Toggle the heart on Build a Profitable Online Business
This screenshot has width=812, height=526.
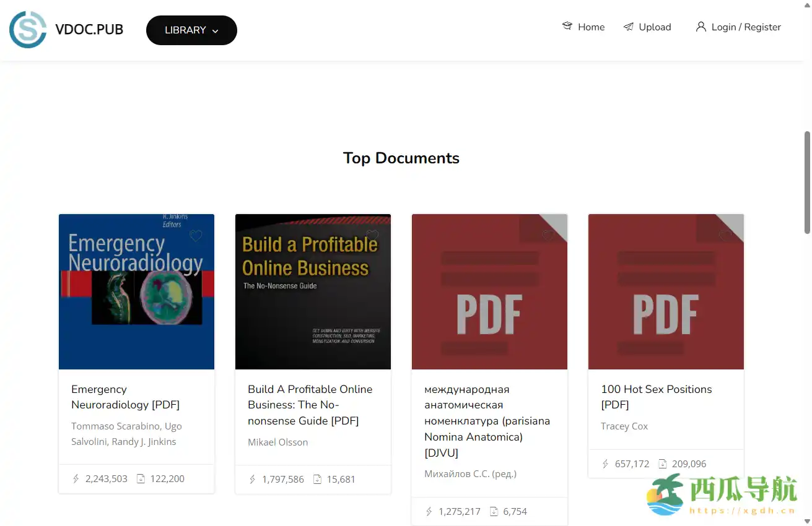[372, 236]
